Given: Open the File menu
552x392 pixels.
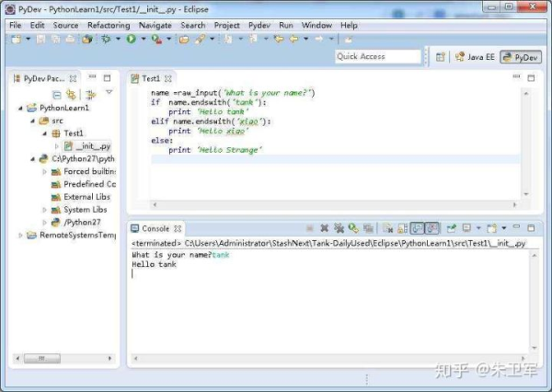Looking at the screenshot, I should pos(15,26).
